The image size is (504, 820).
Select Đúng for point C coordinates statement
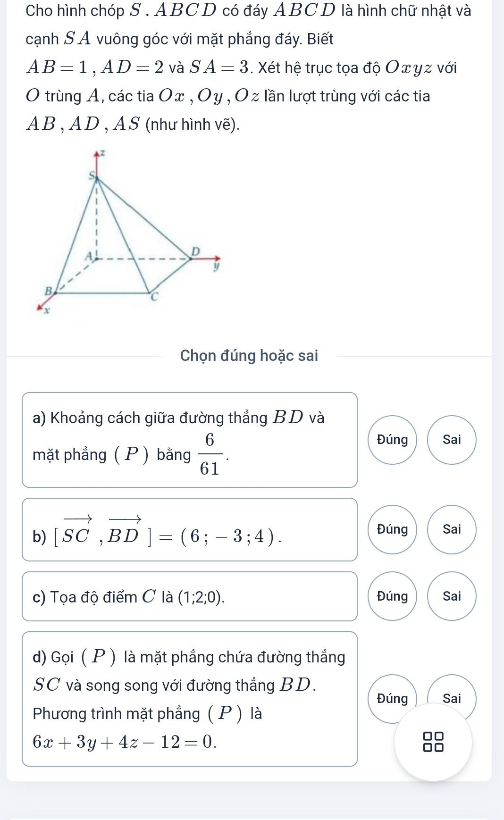392,596
